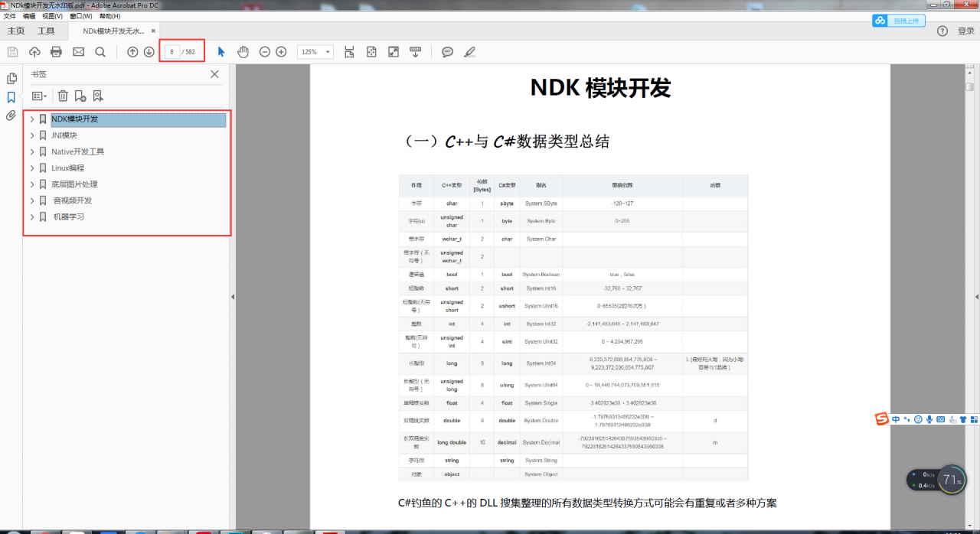Add a new bookmark icon
The width and height of the screenshot is (980, 534).
(80, 96)
